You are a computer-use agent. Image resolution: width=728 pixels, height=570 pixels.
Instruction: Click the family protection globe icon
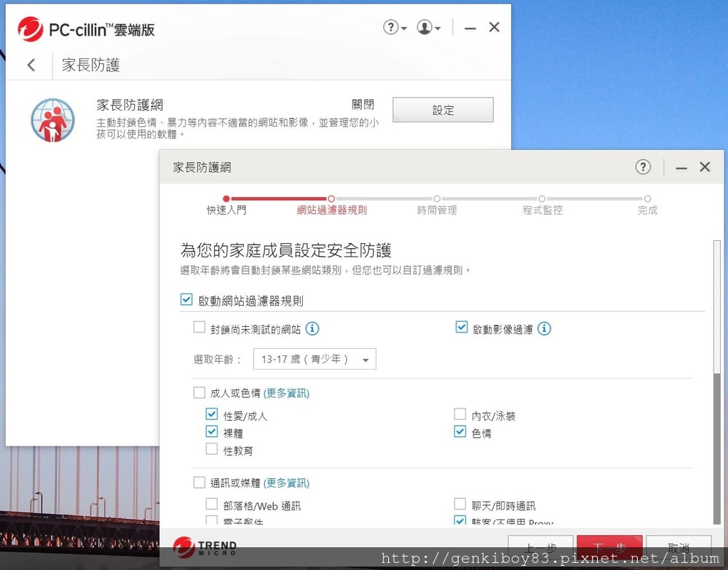pyautogui.click(x=53, y=119)
